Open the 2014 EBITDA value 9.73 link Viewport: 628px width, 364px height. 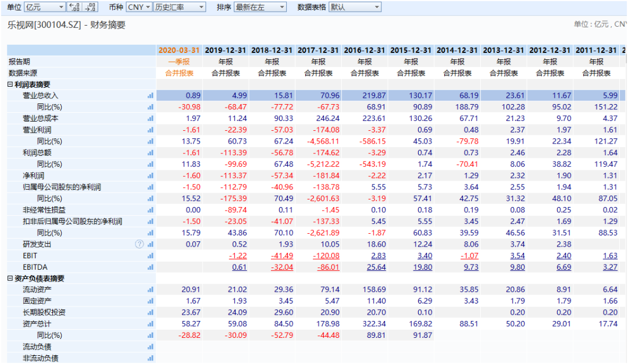472,267
